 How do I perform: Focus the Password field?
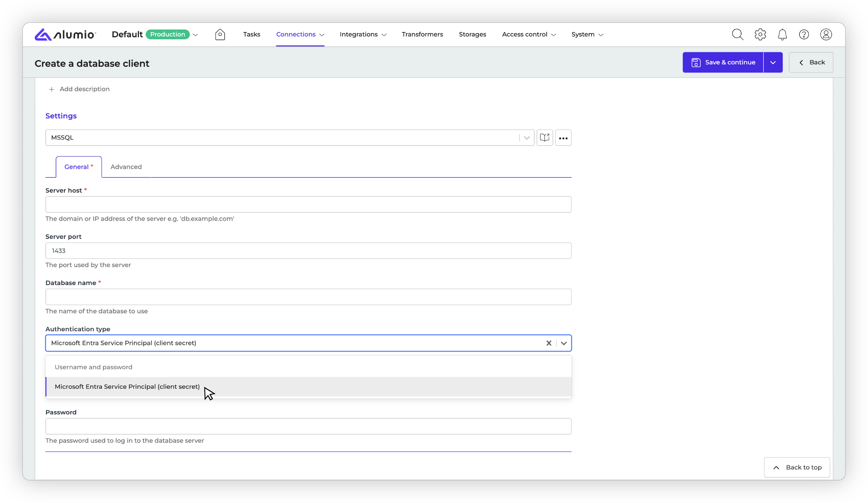pos(308,426)
